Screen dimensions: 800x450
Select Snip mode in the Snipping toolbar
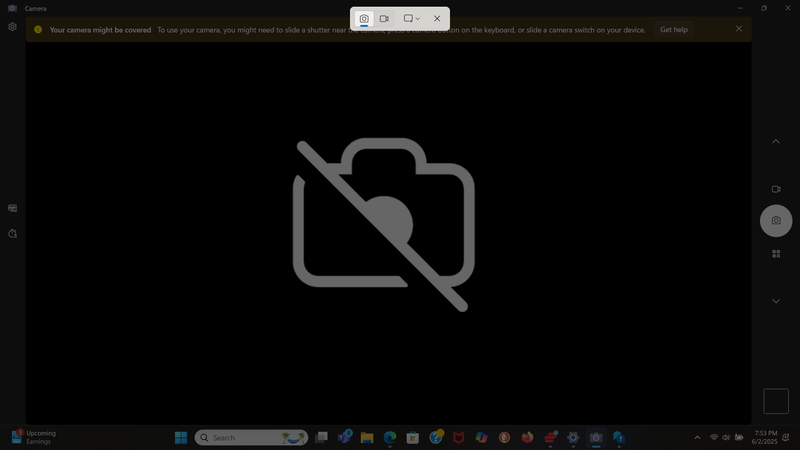[364, 19]
